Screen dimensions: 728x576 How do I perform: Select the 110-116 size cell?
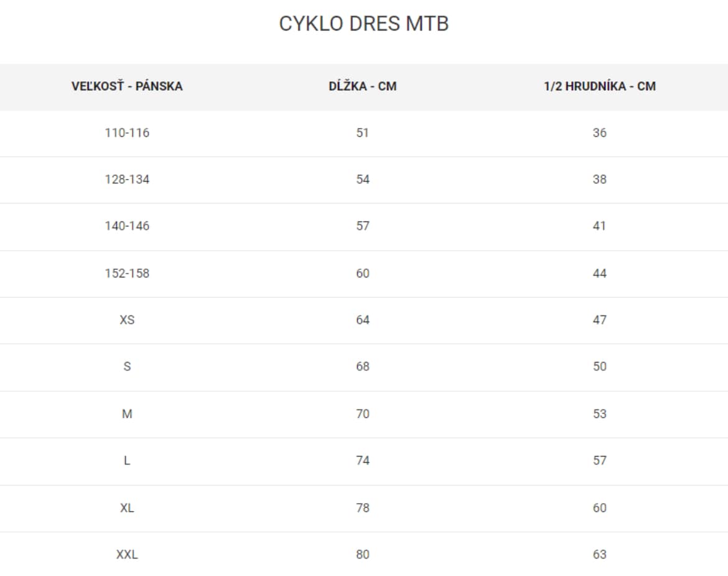pyautogui.click(x=127, y=132)
